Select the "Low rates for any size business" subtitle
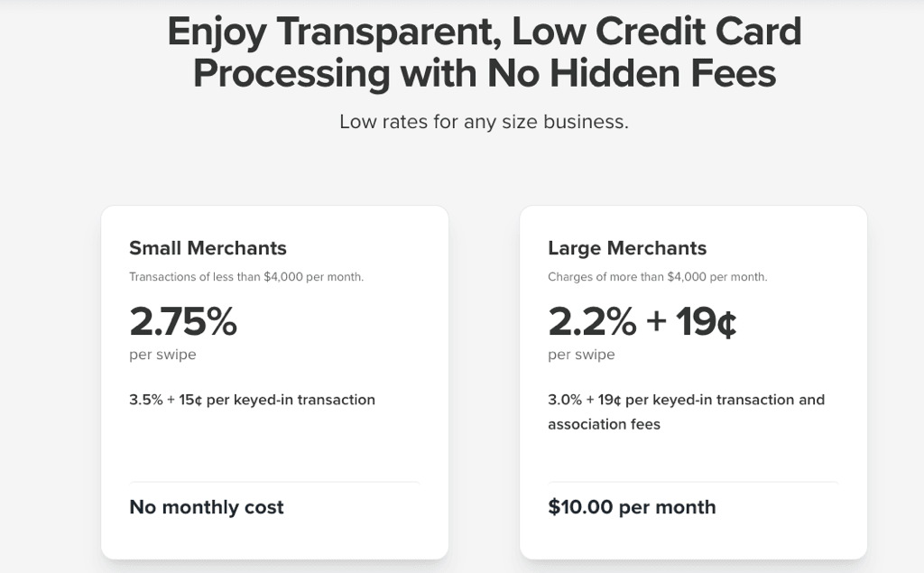The height and width of the screenshot is (573, 924). tap(484, 122)
